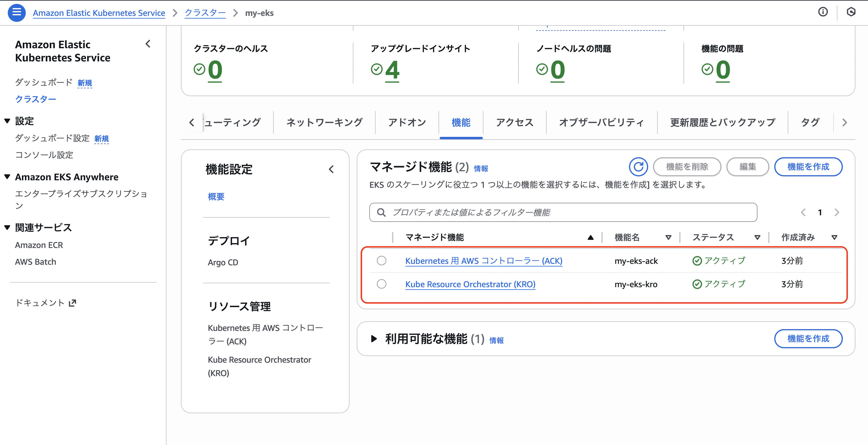
Task: Expand the 利用可能な機能 section
Action: click(374, 339)
